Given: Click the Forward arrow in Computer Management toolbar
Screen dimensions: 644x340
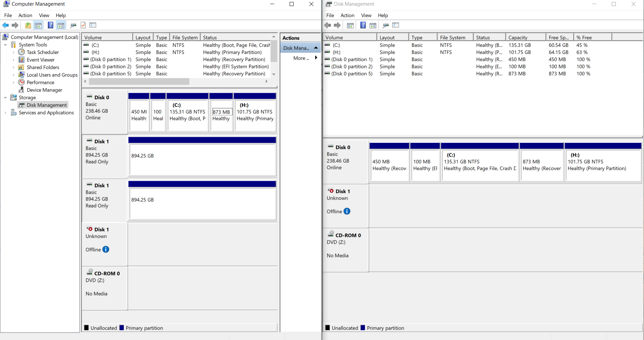Looking at the screenshot, I should coord(15,25).
